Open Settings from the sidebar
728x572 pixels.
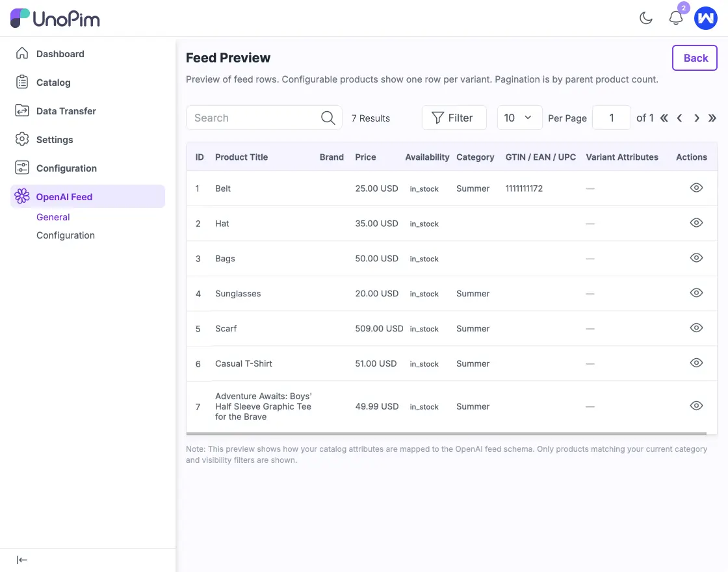click(x=54, y=139)
